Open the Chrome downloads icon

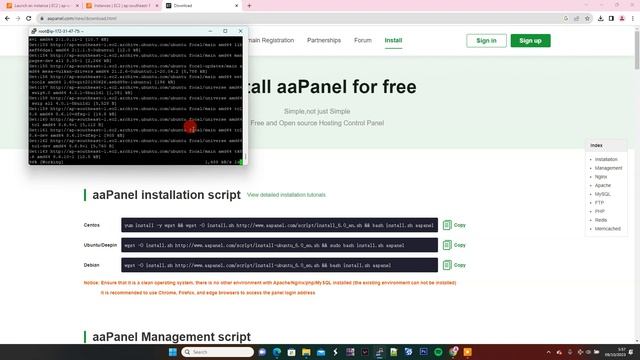tap(600, 18)
